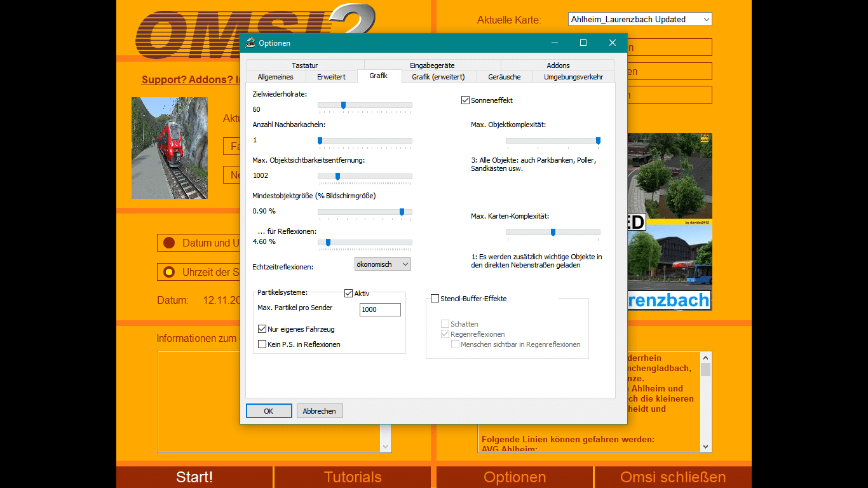This screenshot has height=488, width=868.
Task: Open the Echtzeitreflexionen dropdown
Action: [383, 264]
